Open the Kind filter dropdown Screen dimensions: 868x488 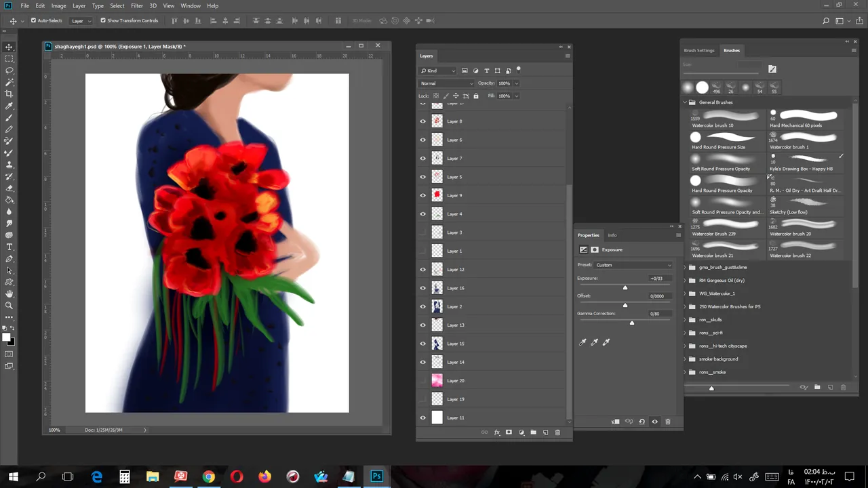[438, 70]
